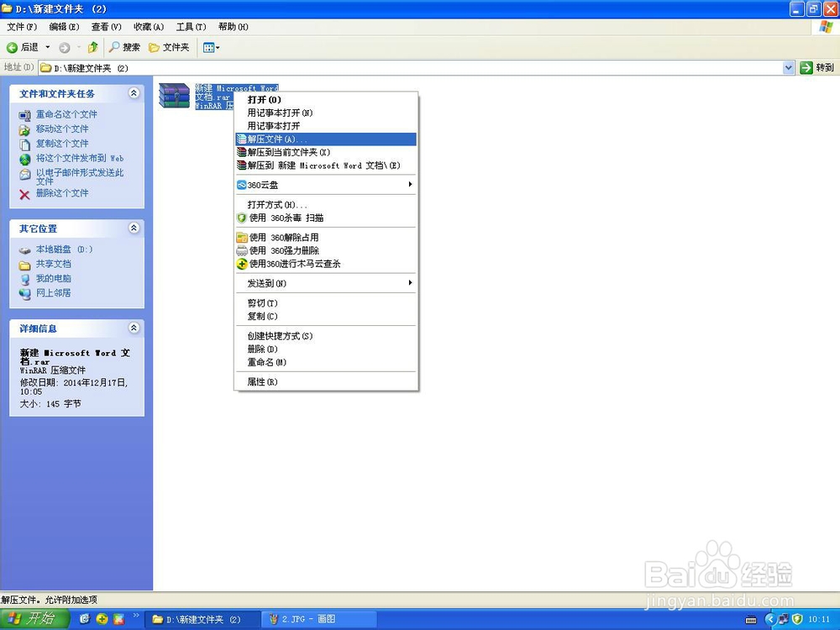Click the rename file icon in task pane
The width and height of the screenshot is (840, 630).
24,115
